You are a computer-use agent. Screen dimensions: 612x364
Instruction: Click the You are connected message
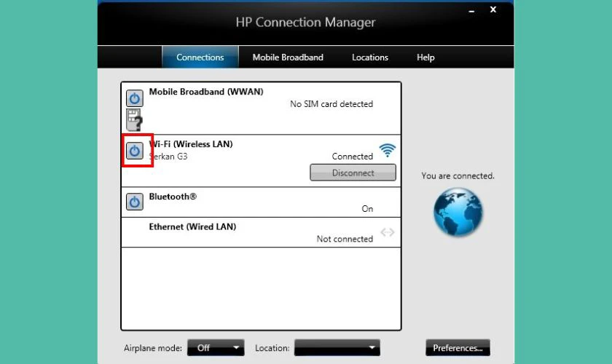coord(458,176)
